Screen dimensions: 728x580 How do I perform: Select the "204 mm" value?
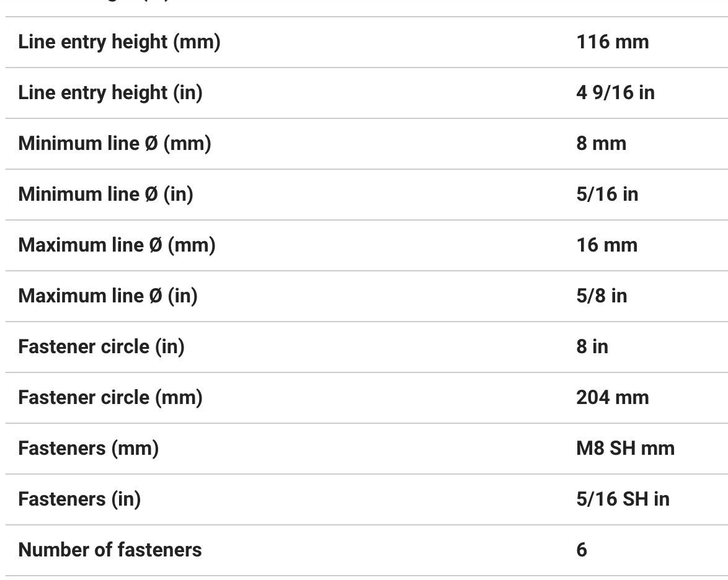click(612, 398)
